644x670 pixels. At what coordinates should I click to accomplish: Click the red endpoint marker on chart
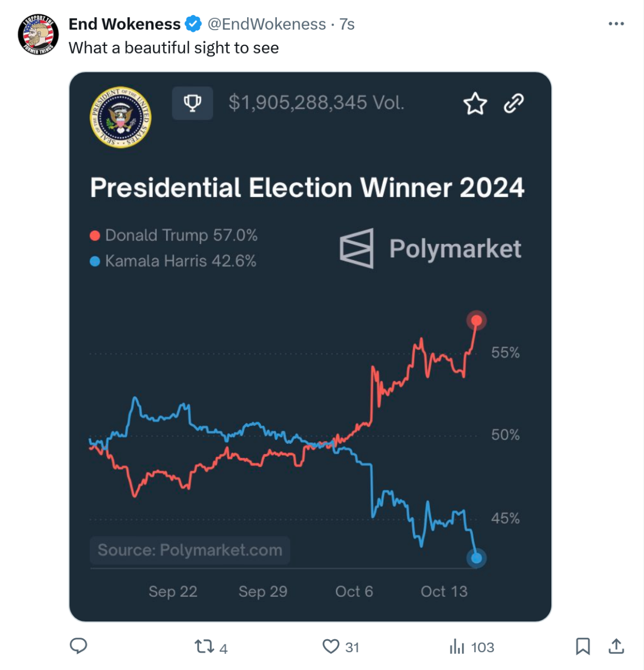point(477,320)
